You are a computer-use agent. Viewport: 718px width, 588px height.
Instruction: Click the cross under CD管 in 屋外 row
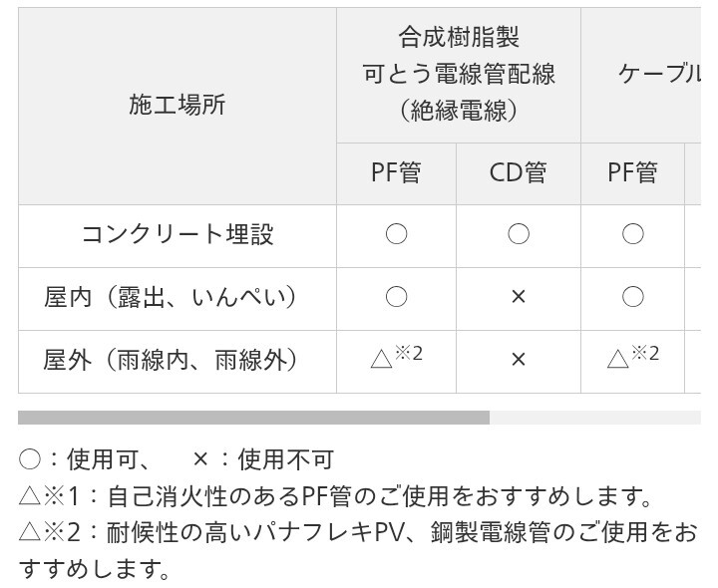pyautogui.click(x=518, y=359)
